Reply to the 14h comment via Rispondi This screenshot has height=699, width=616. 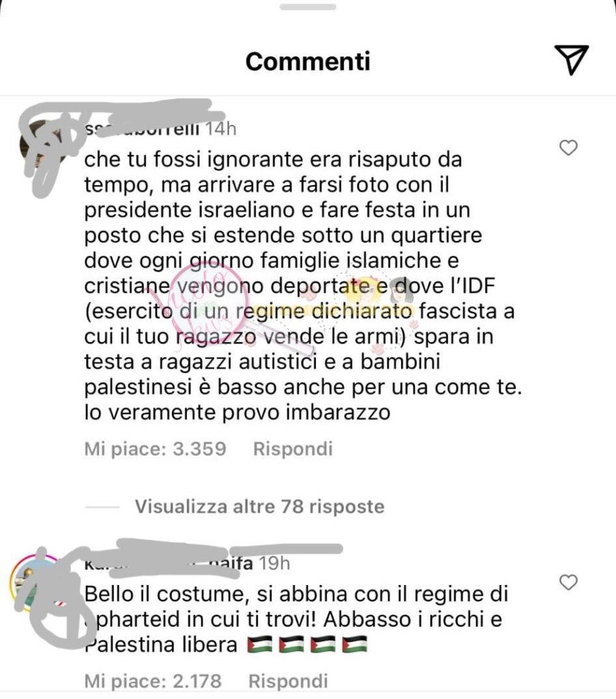(x=293, y=448)
